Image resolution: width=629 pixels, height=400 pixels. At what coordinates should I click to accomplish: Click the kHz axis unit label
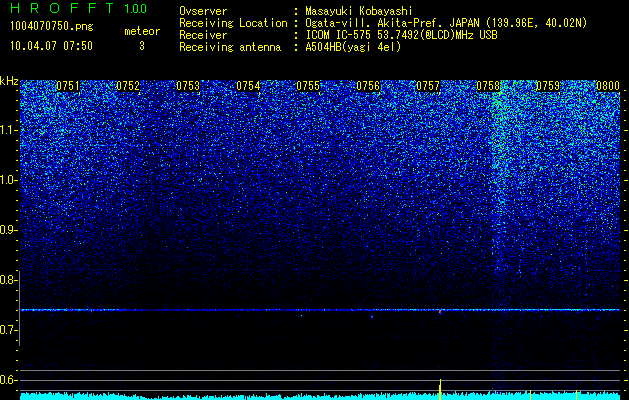tap(9, 81)
